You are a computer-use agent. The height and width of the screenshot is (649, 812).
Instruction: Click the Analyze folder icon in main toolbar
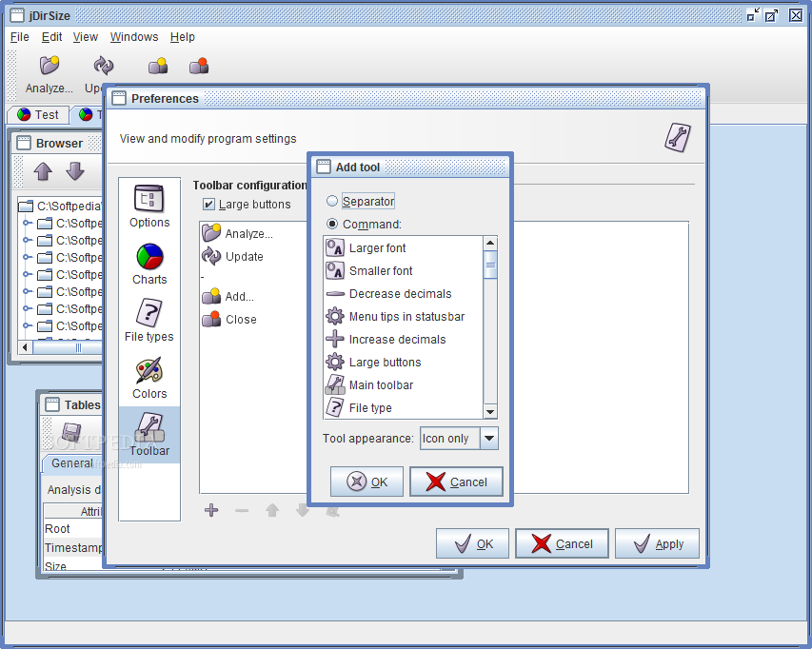[50, 66]
